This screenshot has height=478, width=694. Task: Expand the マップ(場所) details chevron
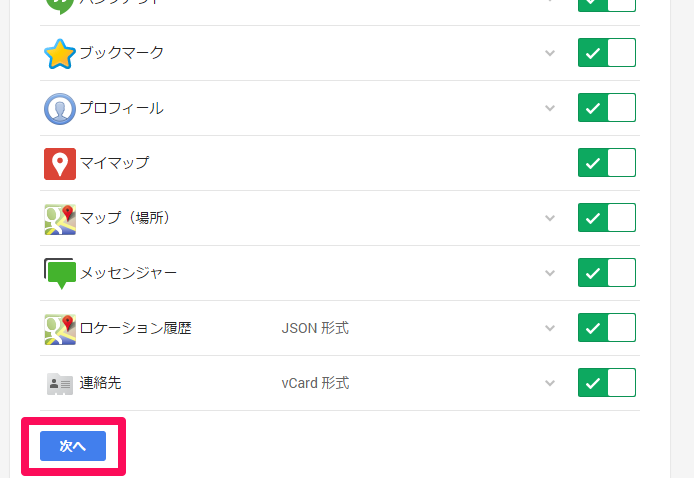tap(549, 218)
